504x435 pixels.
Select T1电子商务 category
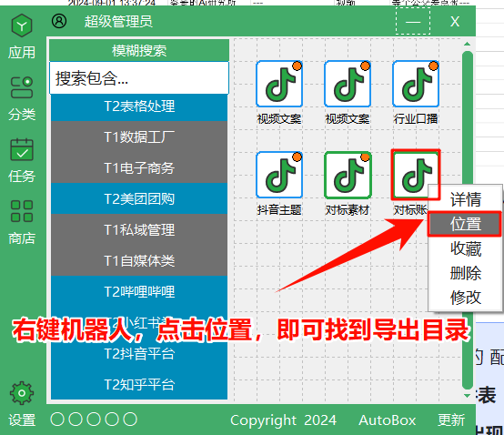(x=139, y=167)
